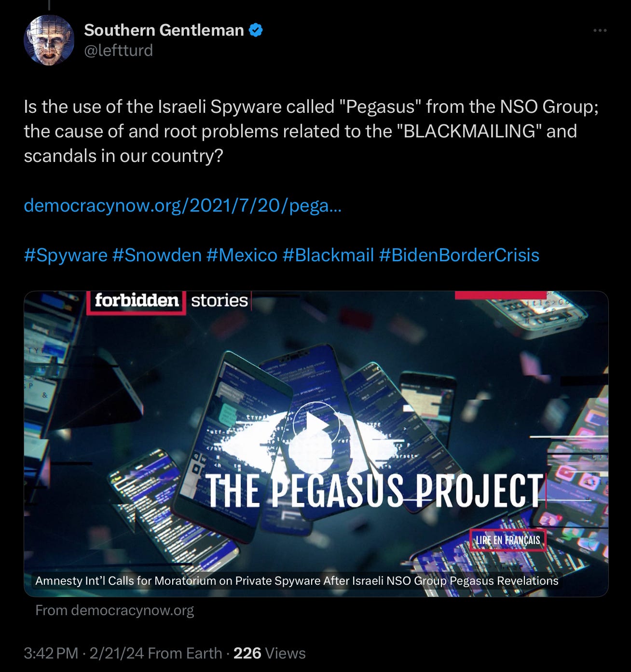Open the #Snowden hashtag
Viewport: 631px width, 672px height.
tap(157, 255)
